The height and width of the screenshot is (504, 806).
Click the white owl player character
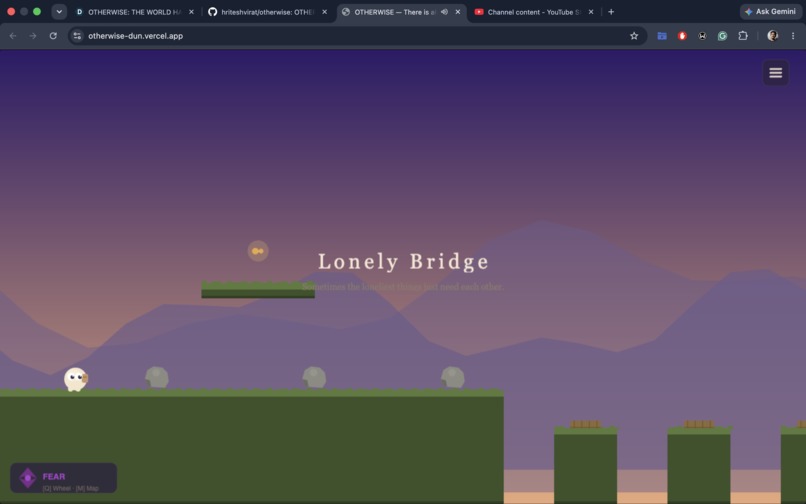pos(76,380)
